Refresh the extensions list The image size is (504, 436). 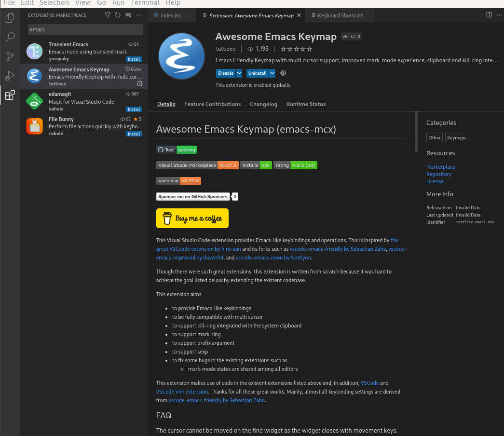coord(118,15)
